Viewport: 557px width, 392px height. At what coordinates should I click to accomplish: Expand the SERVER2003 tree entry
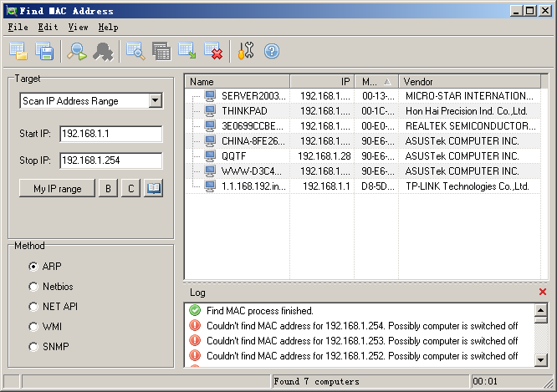click(196, 96)
